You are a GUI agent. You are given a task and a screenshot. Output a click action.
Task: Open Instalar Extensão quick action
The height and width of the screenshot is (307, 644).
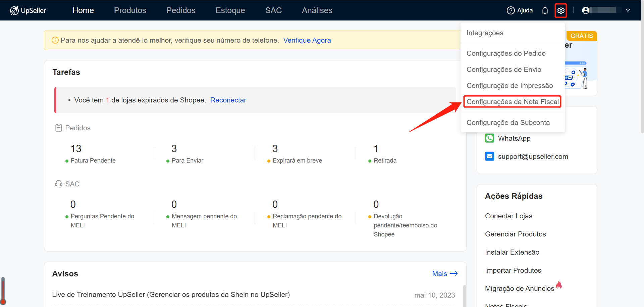512,252
